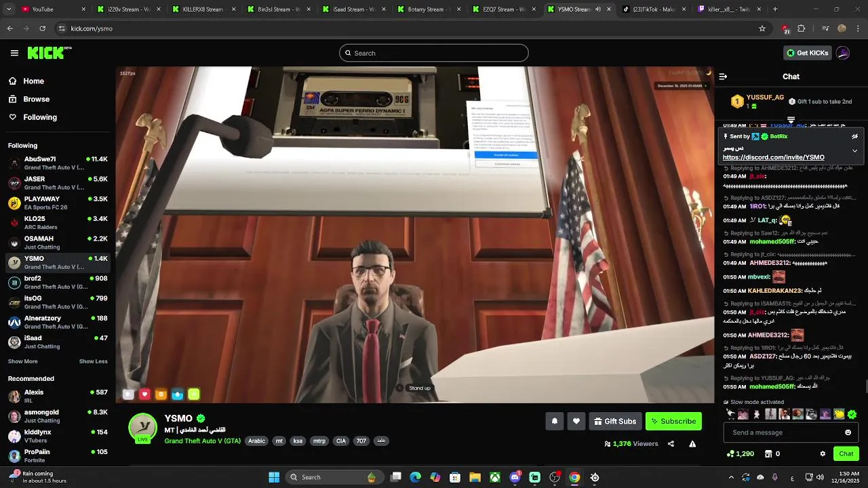Screen dimensions: 868x488
Task: Open a new browser tab
Action: pyautogui.click(x=775, y=9)
